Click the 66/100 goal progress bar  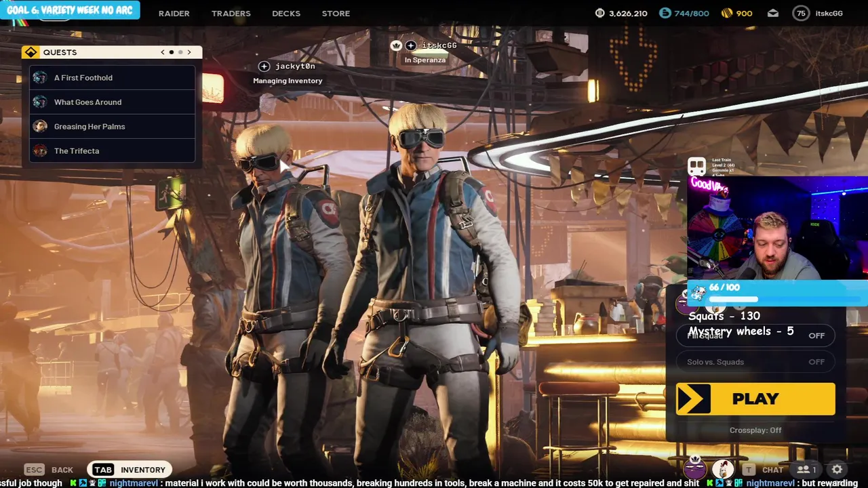(x=777, y=293)
